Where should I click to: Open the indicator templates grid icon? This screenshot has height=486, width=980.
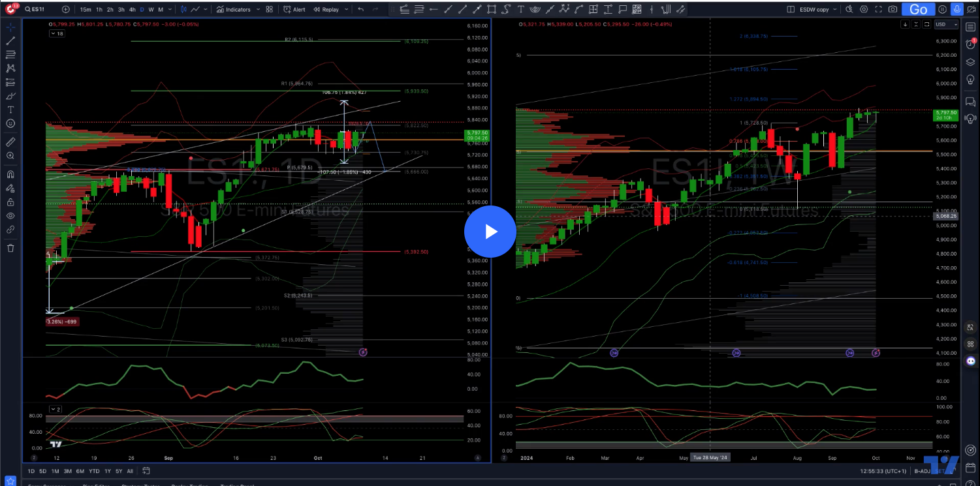pyautogui.click(x=270, y=9)
